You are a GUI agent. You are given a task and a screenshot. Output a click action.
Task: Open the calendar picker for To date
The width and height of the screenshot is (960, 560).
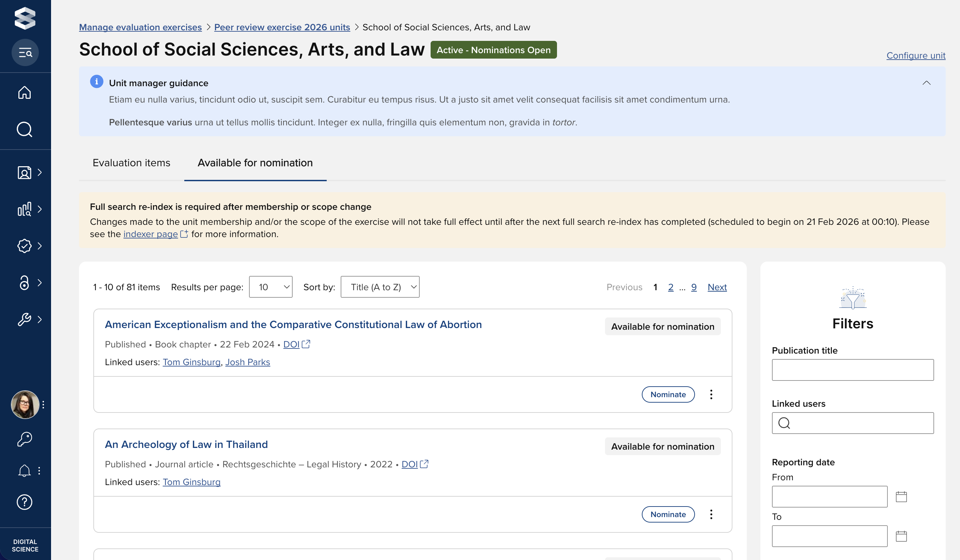[x=901, y=536]
